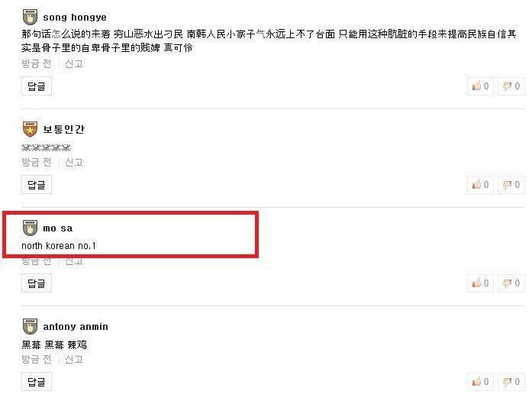Like antony anmin's comment
This screenshot has width=532, height=401.
[x=480, y=382]
